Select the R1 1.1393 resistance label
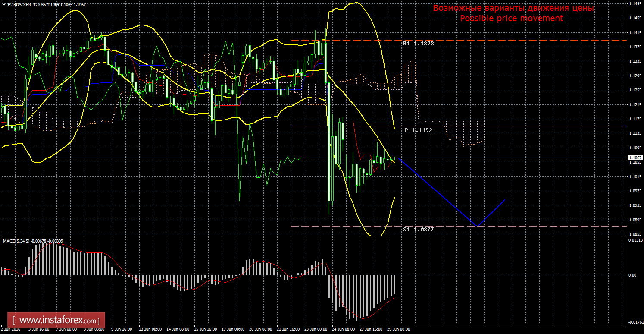 418,44
